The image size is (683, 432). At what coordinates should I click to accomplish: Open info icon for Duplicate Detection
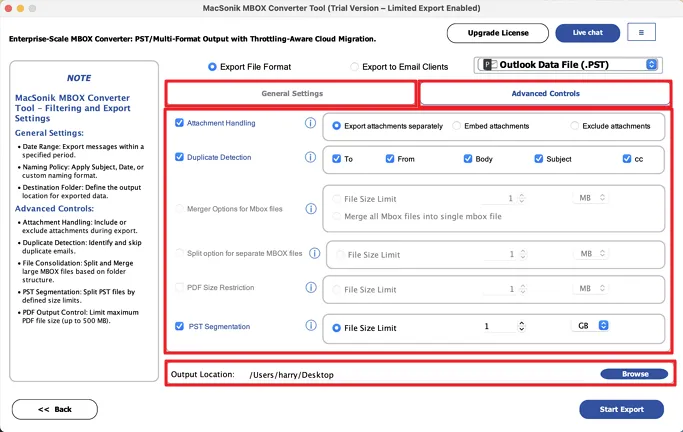[x=310, y=157]
